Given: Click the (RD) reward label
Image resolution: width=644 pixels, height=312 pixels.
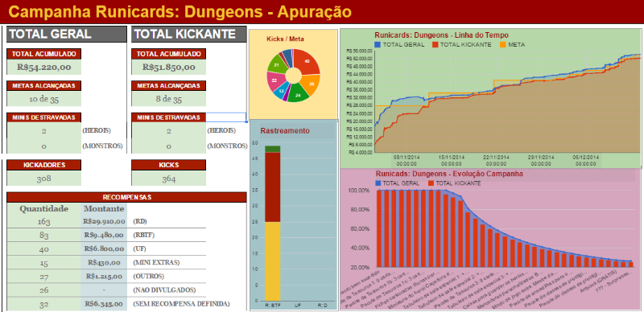Looking at the screenshot, I should coord(140,222).
